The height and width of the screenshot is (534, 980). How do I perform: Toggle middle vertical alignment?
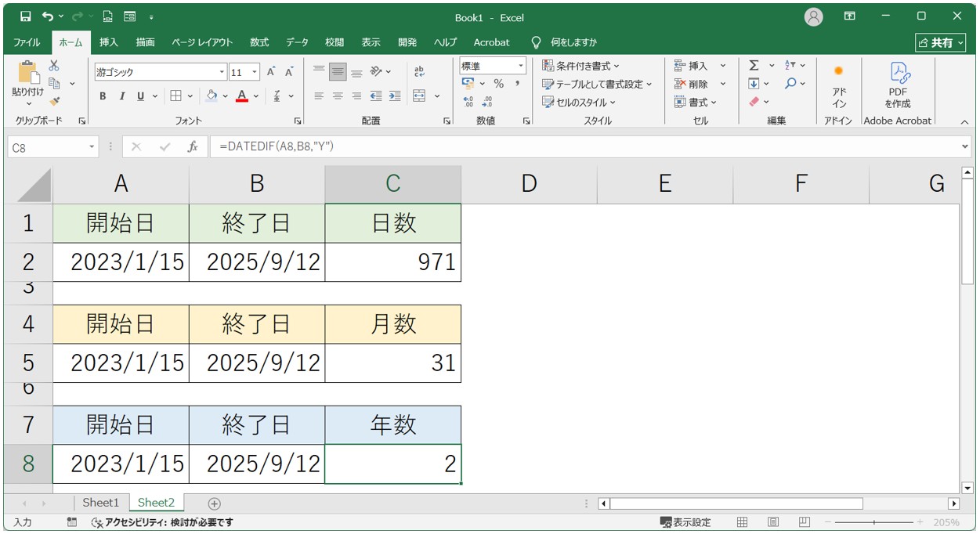point(338,72)
